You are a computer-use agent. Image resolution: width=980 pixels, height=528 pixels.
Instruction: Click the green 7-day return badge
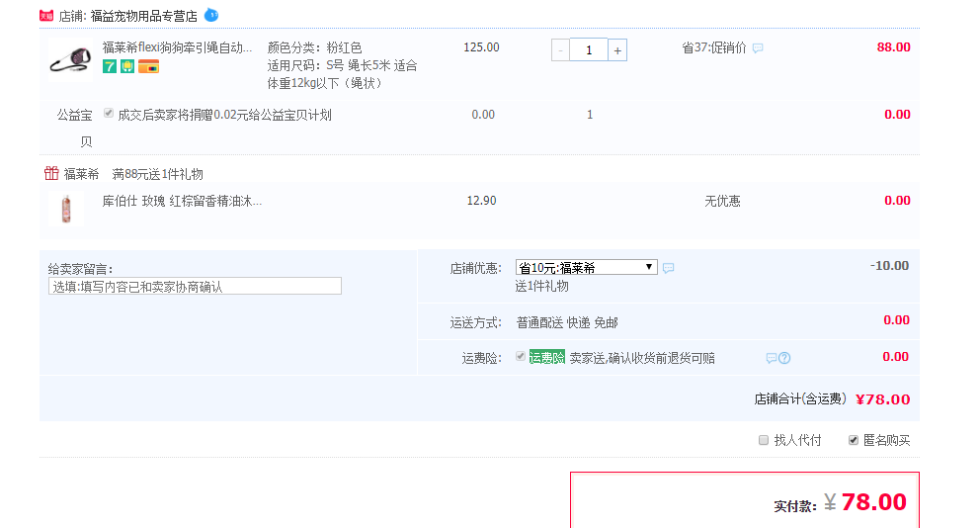point(110,66)
